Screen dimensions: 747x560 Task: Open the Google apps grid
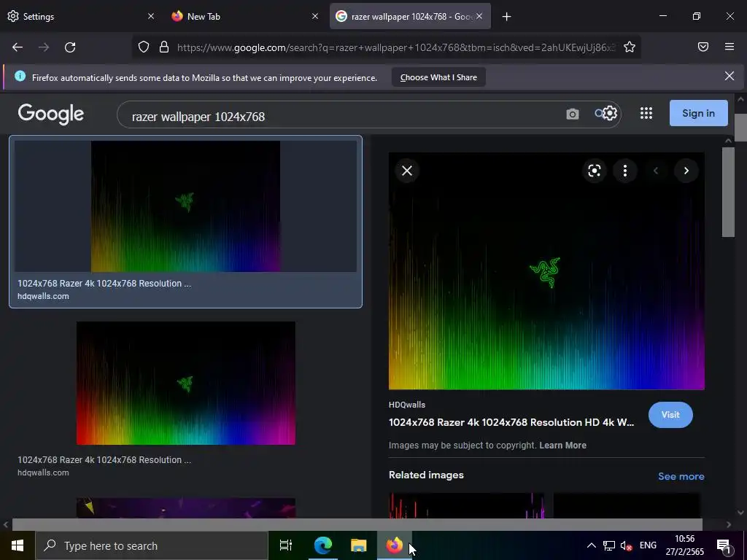pyautogui.click(x=646, y=113)
